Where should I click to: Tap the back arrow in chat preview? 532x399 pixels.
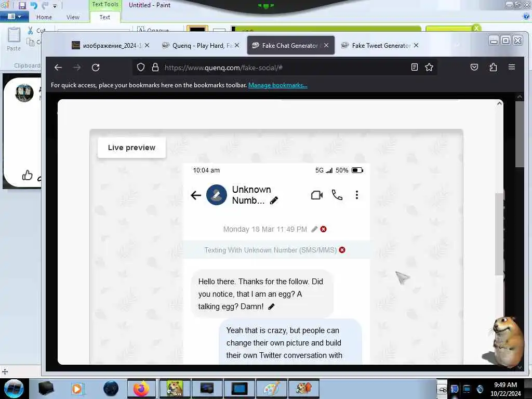[x=196, y=195]
